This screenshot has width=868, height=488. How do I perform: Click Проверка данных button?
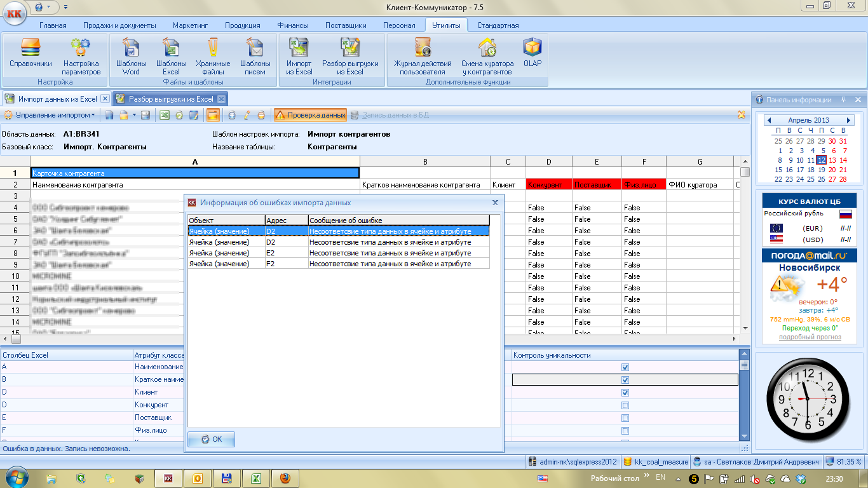(x=310, y=115)
